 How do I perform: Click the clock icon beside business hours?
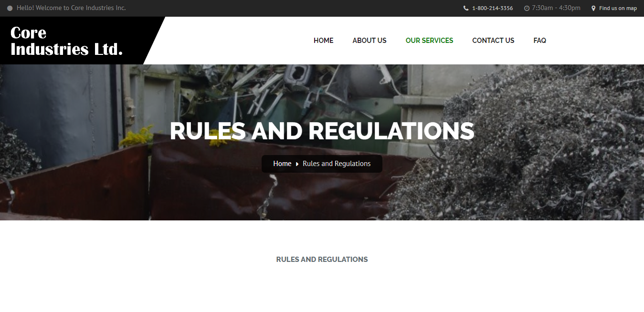tap(527, 8)
